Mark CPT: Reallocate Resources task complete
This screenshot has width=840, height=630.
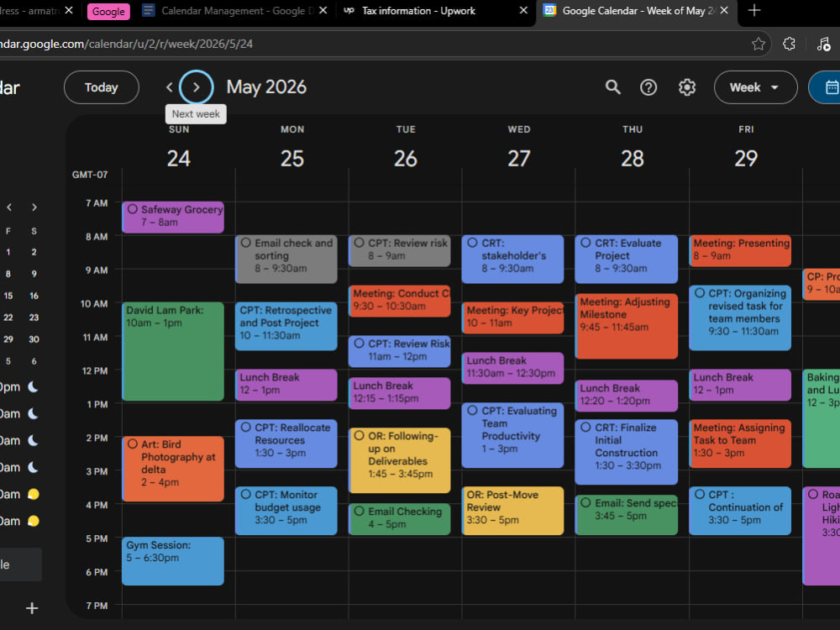[x=246, y=427]
